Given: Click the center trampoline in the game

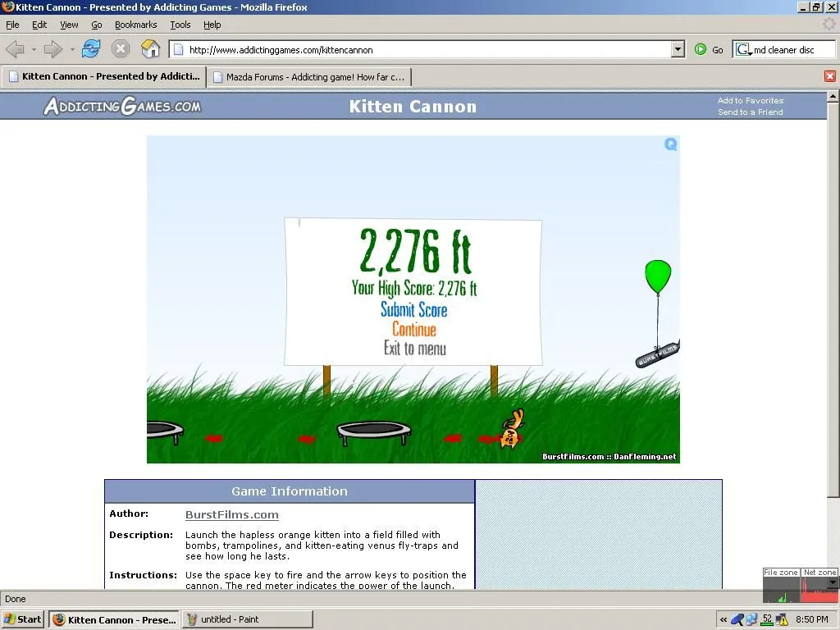Looking at the screenshot, I should [374, 433].
